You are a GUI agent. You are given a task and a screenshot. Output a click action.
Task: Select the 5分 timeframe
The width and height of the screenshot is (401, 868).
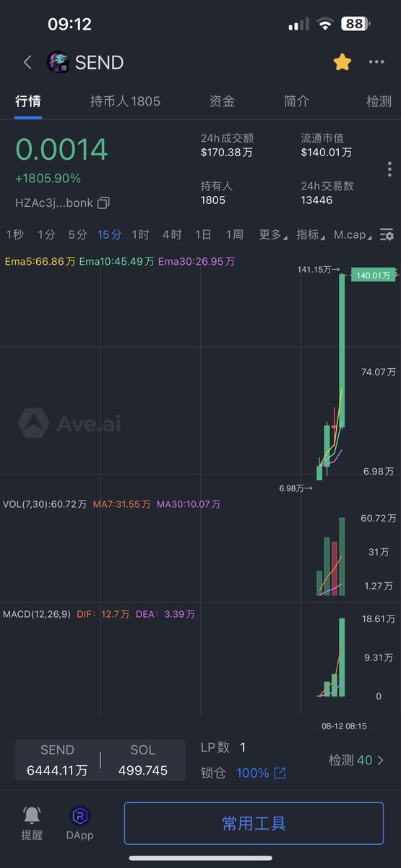(x=77, y=234)
